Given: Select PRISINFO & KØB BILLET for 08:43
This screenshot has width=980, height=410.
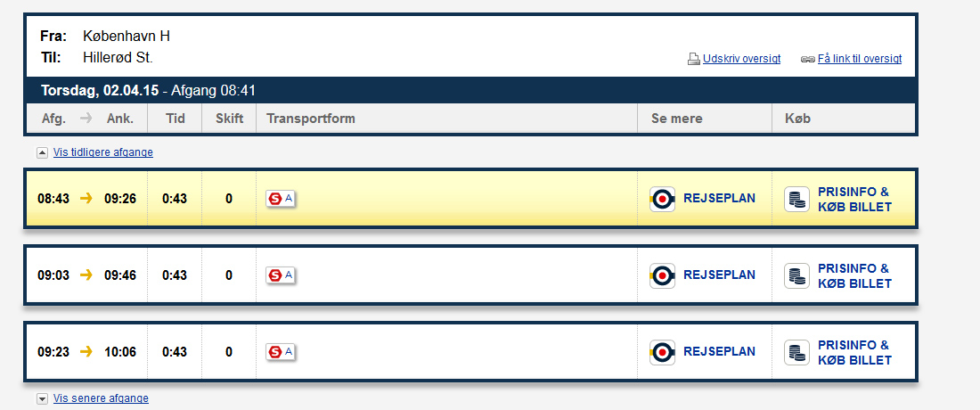Looking at the screenshot, I should [x=854, y=200].
